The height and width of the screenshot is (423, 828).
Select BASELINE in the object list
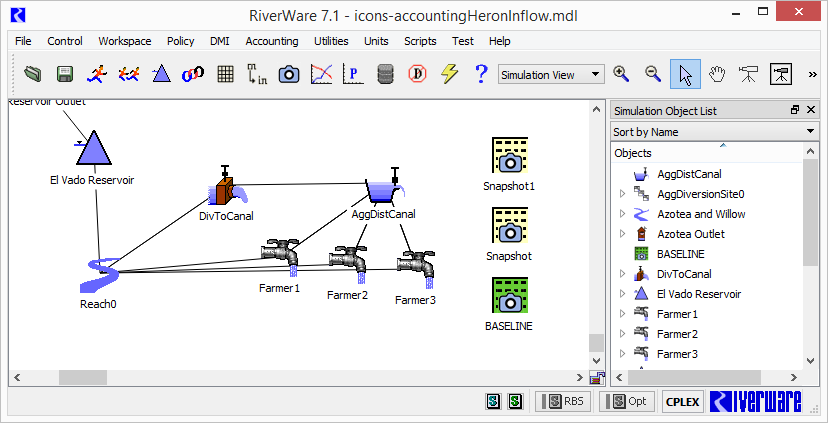[681, 254]
